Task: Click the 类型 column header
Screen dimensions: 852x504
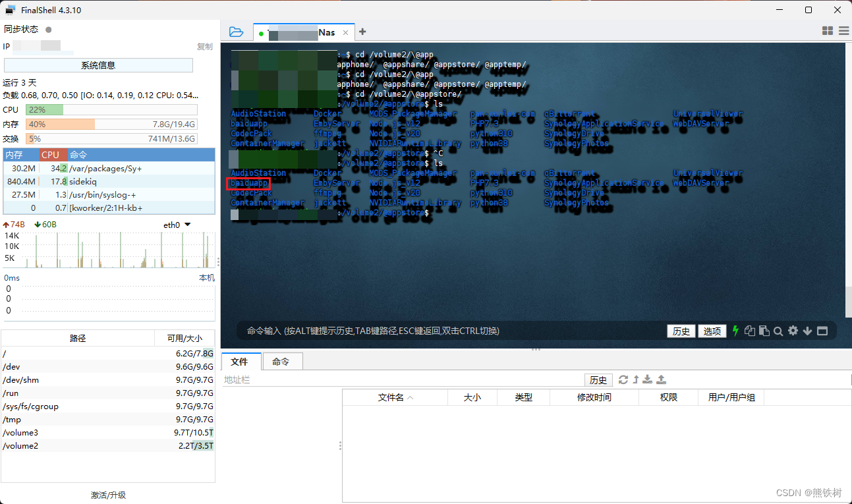Action: point(524,397)
